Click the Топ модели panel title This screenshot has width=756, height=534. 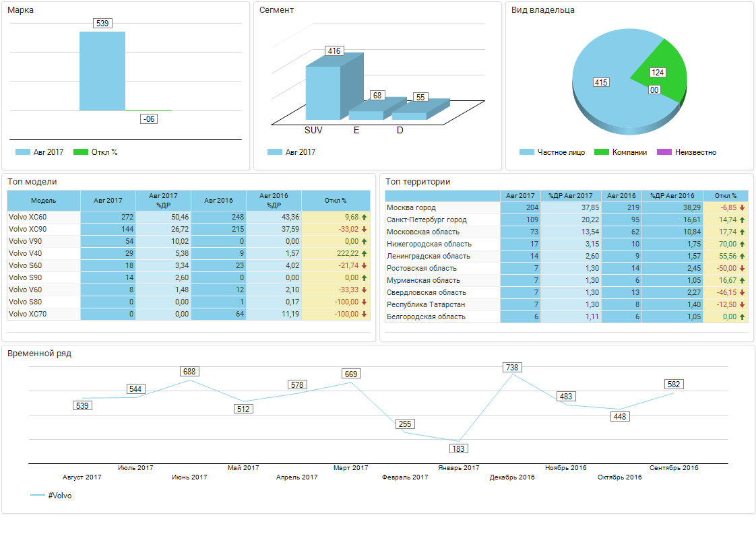[32, 182]
